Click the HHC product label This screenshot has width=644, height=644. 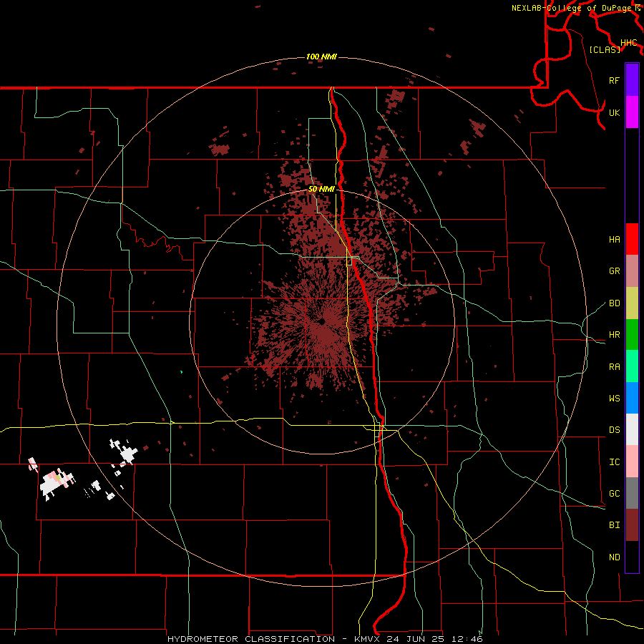coord(628,43)
